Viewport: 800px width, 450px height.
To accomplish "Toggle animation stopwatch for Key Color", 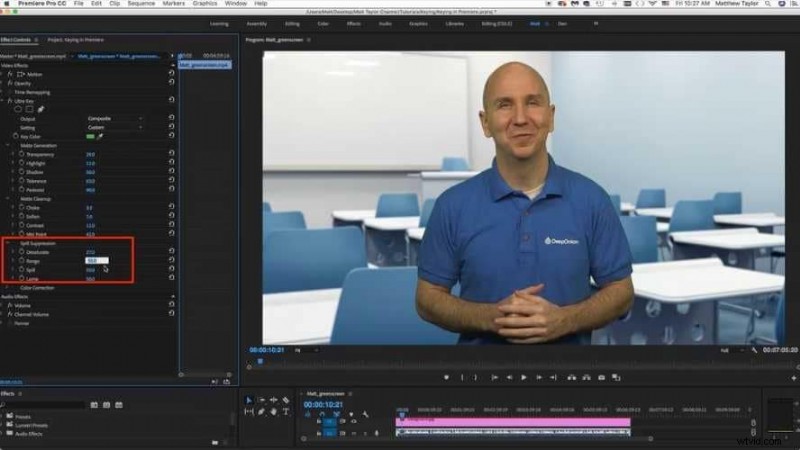I will click(x=15, y=136).
